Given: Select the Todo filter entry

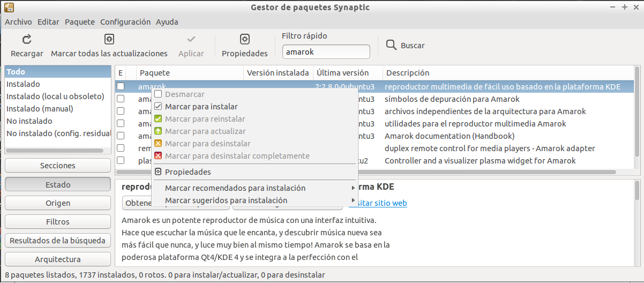Looking at the screenshot, I should pos(58,72).
